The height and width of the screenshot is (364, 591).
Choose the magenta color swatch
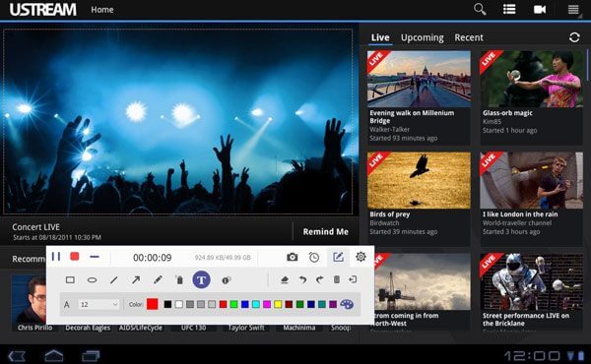click(x=267, y=304)
